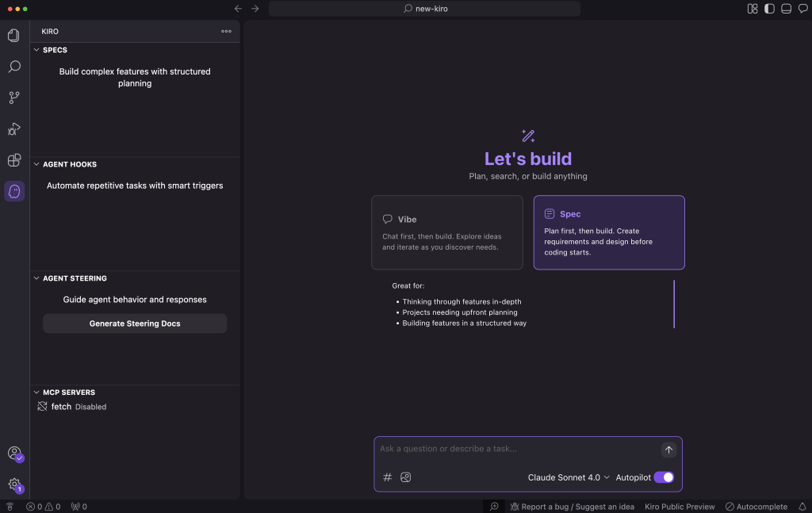Click the Ask a question input field
Screen dimensions: 812x513
tap(518, 449)
